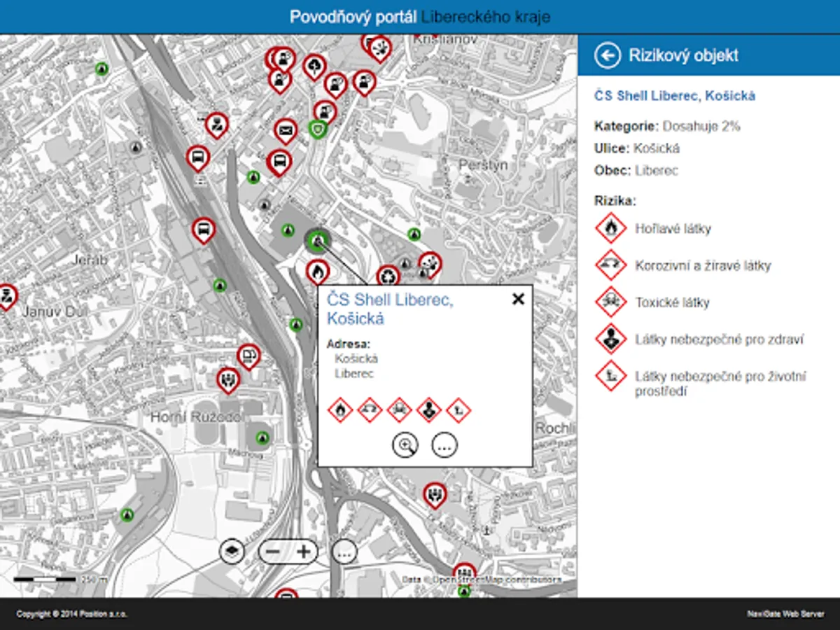Click the tree map marker
840x630 pixels.
coord(315,67)
